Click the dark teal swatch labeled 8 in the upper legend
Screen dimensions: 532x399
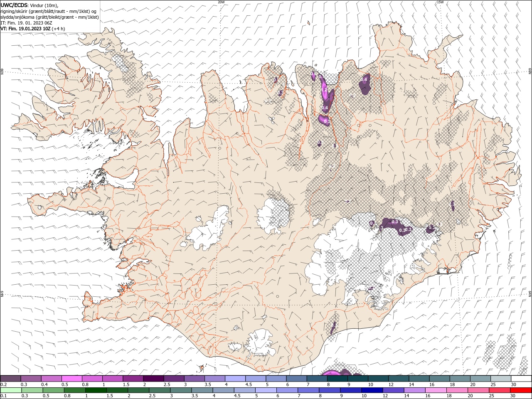click(337, 379)
